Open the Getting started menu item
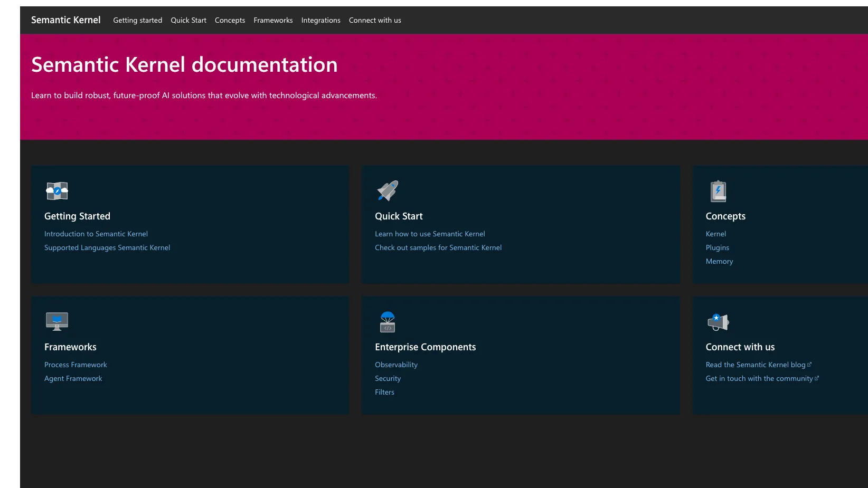The height and width of the screenshot is (488, 868). (x=138, y=20)
